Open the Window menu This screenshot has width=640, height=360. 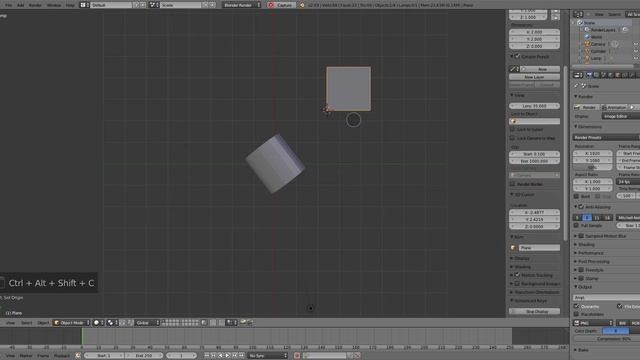53,5
